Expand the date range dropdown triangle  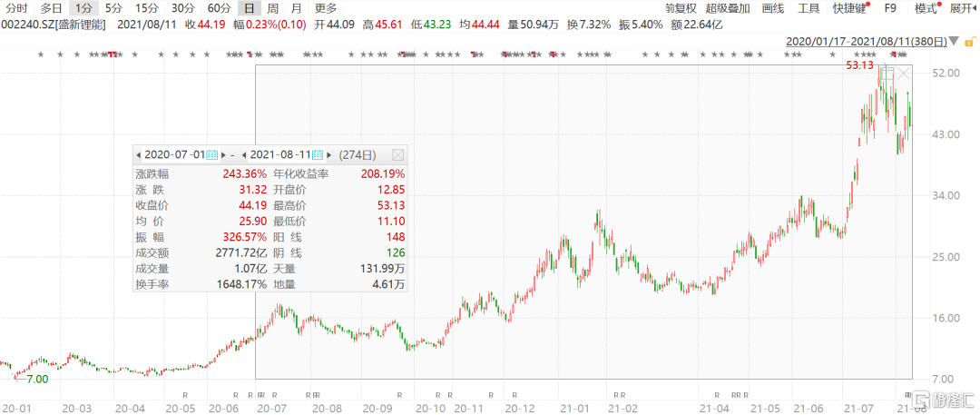955,42
